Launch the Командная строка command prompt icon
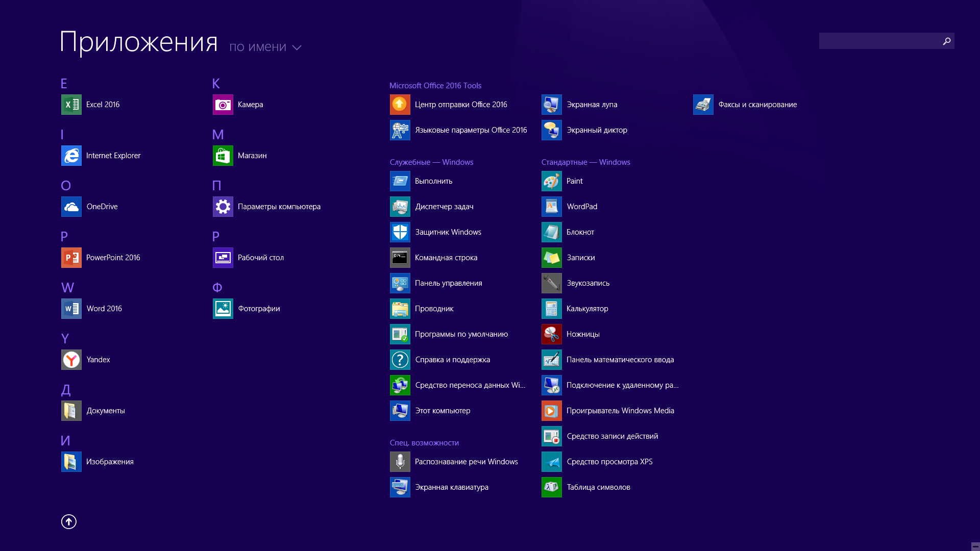This screenshot has height=551, width=980. tap(400, 258)
